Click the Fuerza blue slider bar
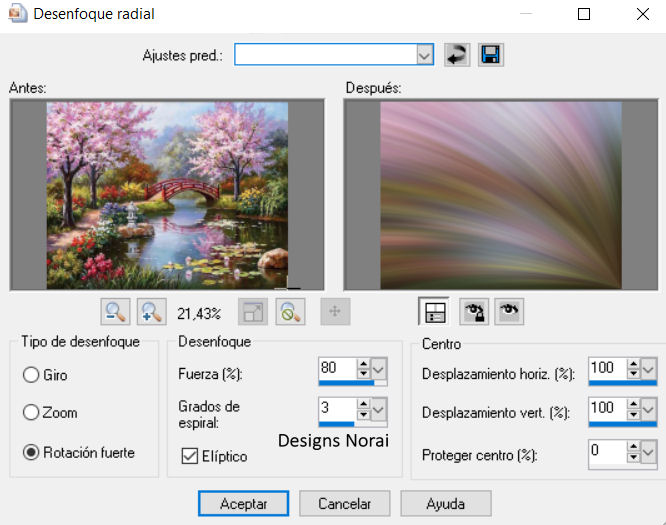Screen dimensions: 666x525 pyautogui.click(x=353, y=383)
